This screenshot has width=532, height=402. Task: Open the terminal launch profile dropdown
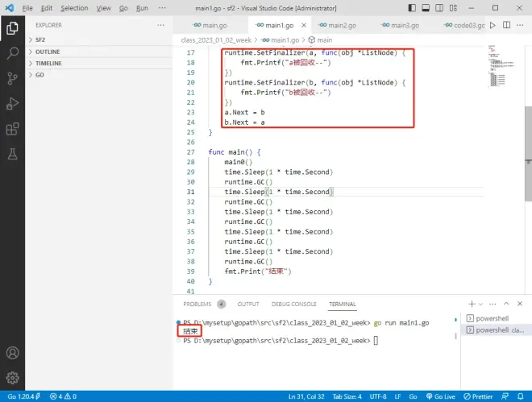480,304
